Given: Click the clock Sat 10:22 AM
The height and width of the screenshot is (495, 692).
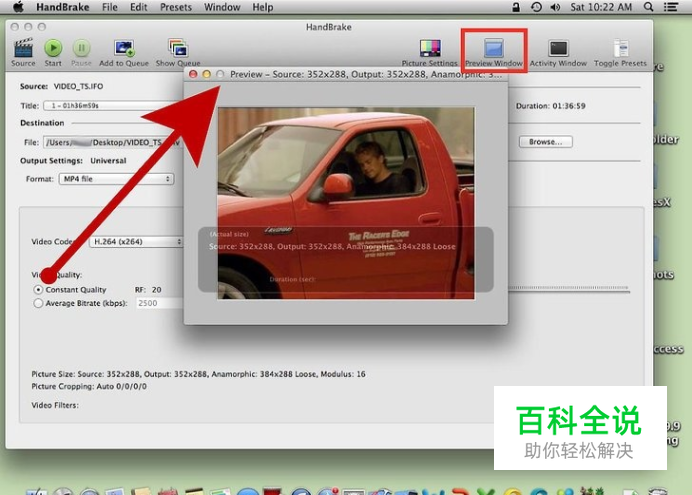Looking at the screenshot, I should pyautogui.click(x=601, y=7).
